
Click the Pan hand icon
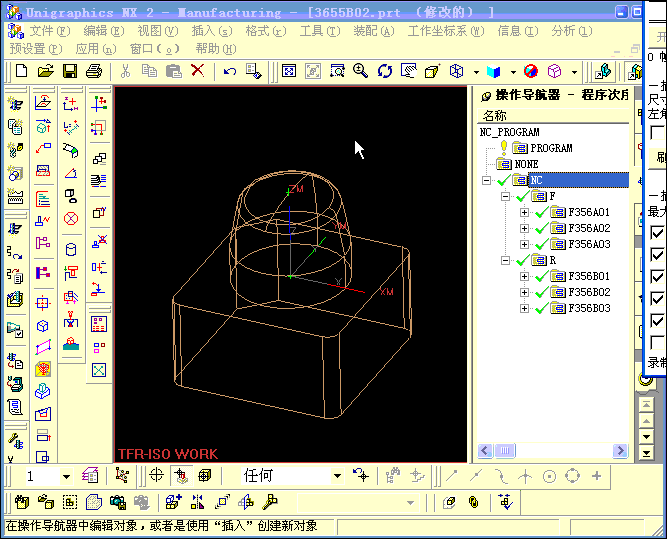(409, 71)
